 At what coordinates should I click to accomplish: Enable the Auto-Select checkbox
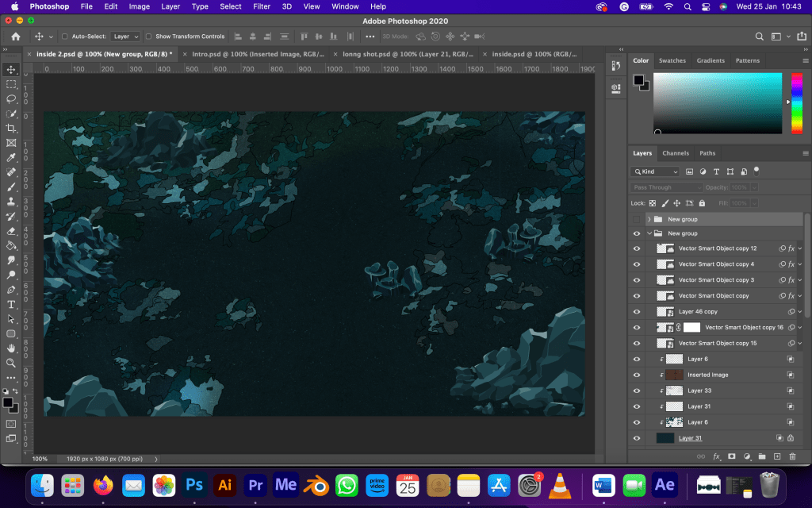[65, 37]
